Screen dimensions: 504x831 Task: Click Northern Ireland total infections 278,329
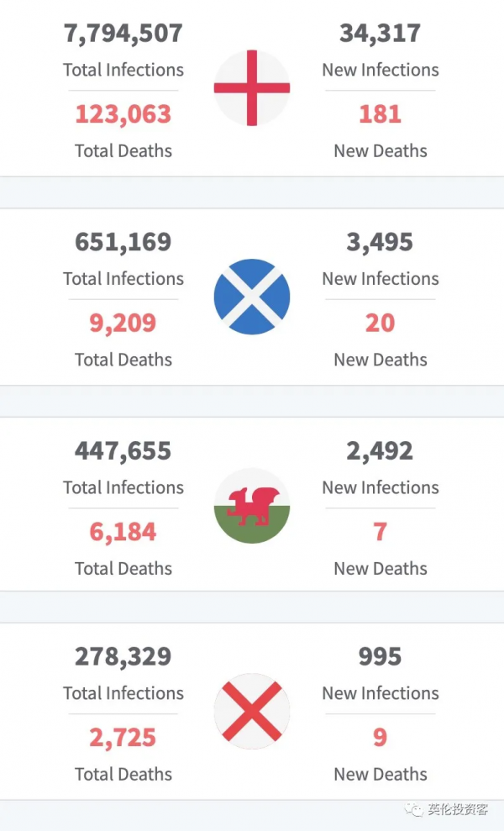123,656
